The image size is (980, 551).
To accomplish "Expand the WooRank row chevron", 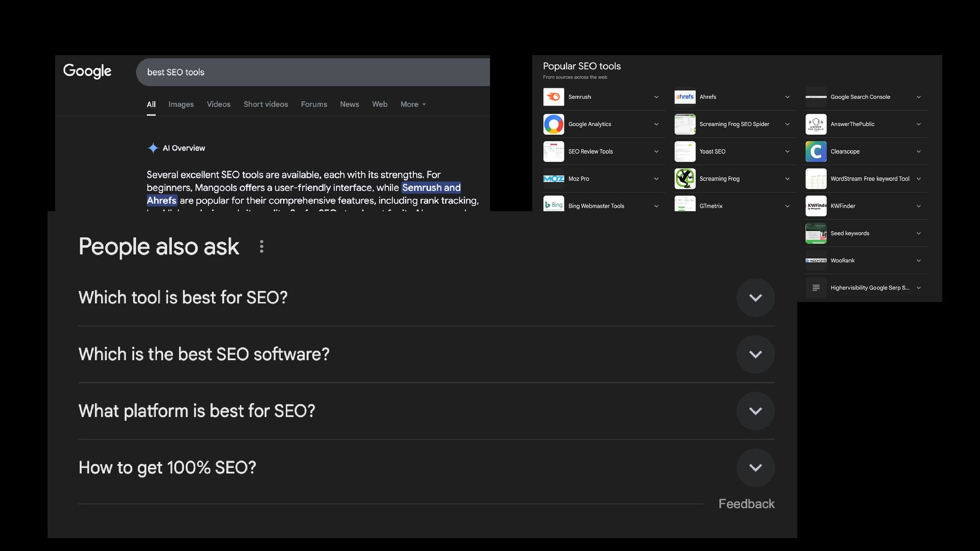I will pos(918,261).
